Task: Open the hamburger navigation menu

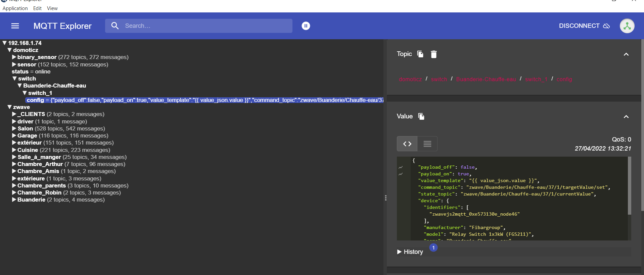Action: pos(15,26)
